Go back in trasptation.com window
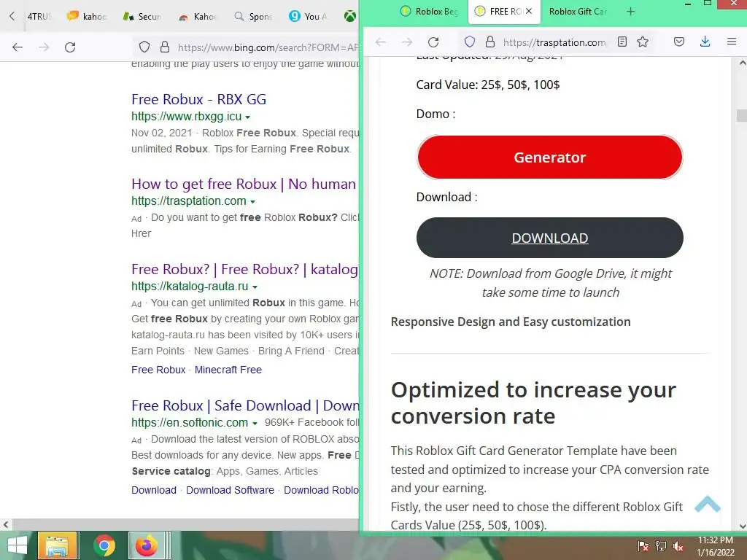The width and height of the screenshot is (747, 560). click(x=381, y=42)
